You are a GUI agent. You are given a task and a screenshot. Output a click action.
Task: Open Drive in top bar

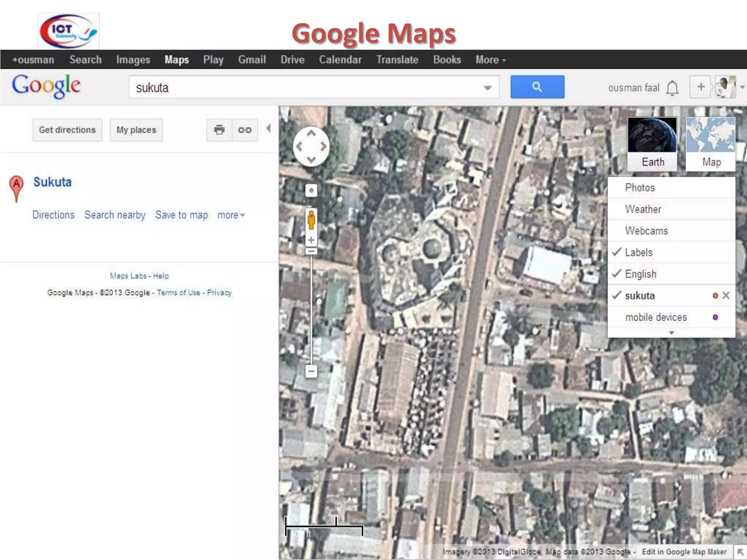(x=293, y=59)
